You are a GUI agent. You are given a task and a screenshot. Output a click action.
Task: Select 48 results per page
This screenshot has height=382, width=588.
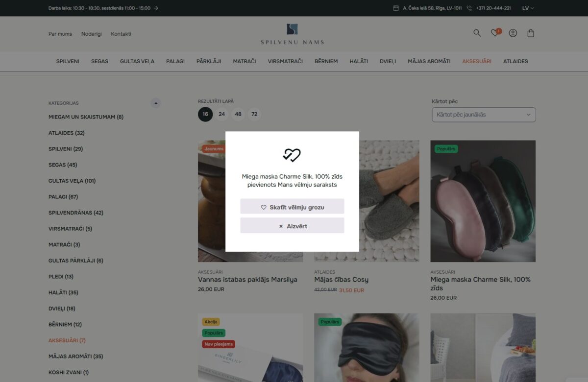pos(238,114)
